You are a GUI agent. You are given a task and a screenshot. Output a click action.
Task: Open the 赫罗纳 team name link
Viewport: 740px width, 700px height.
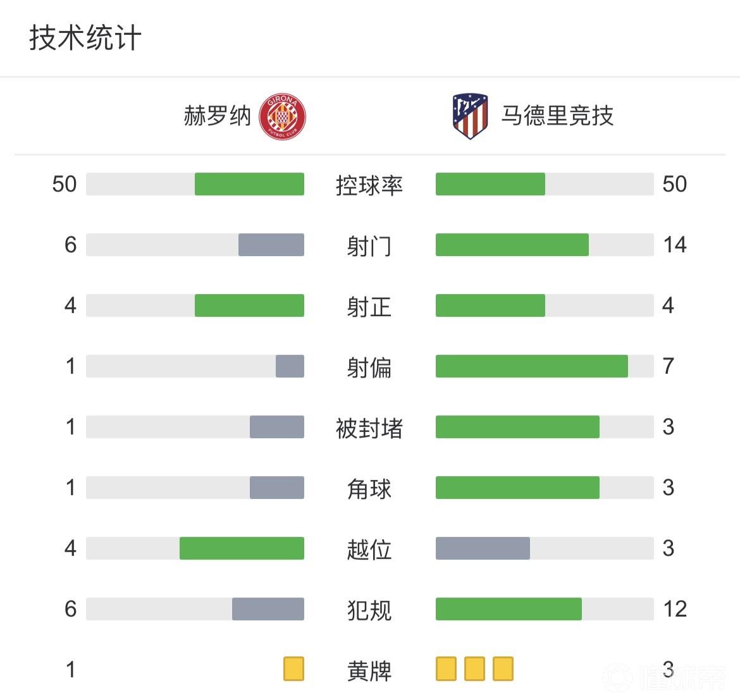[218, 116]
